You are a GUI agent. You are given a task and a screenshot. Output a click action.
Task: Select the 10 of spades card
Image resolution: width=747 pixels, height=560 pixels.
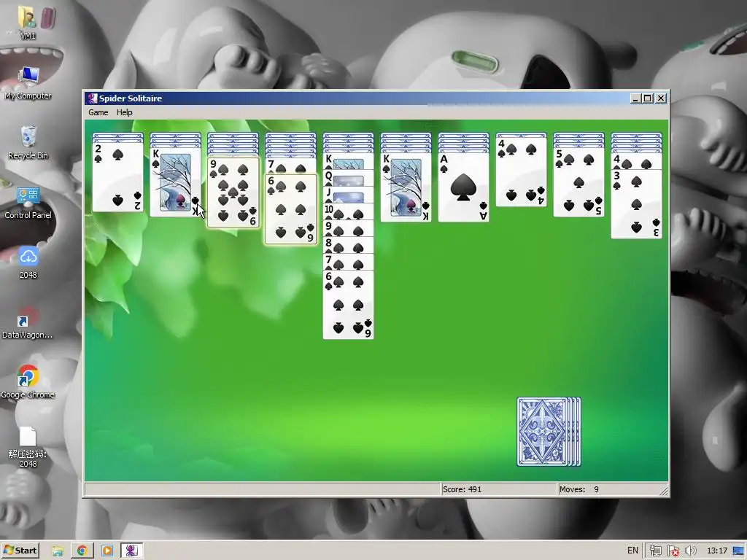coord(348,211)
